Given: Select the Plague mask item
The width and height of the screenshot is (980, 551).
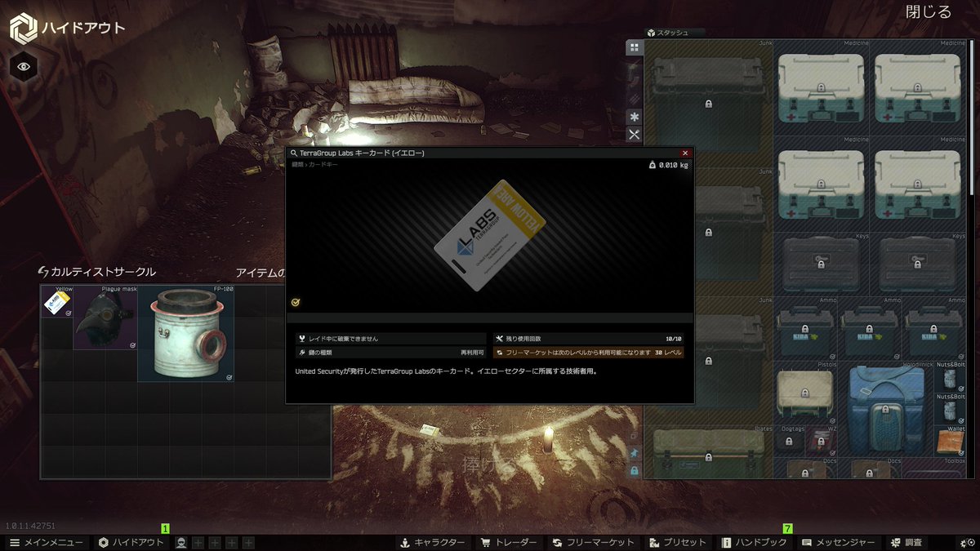Looking at the screenshot, I should pyautogui.click(x=105, y=318).
